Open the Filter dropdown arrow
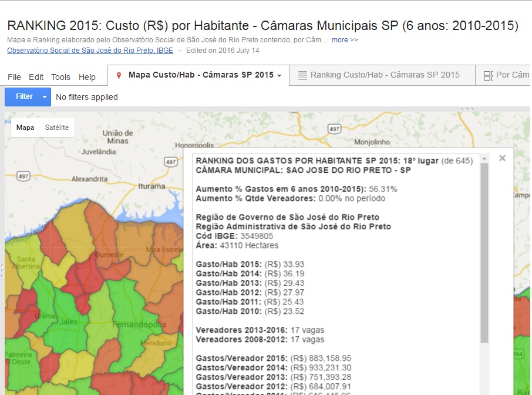The image size is (532, 395). [45, 97]
